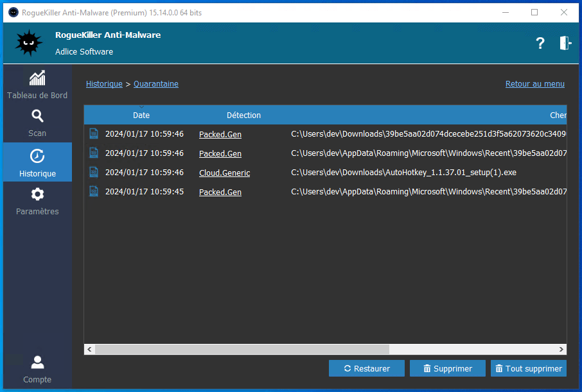Select the Historique sidebar item
Image resolution: width=582 pixels, height=392 pixels.
click(37, 162)
